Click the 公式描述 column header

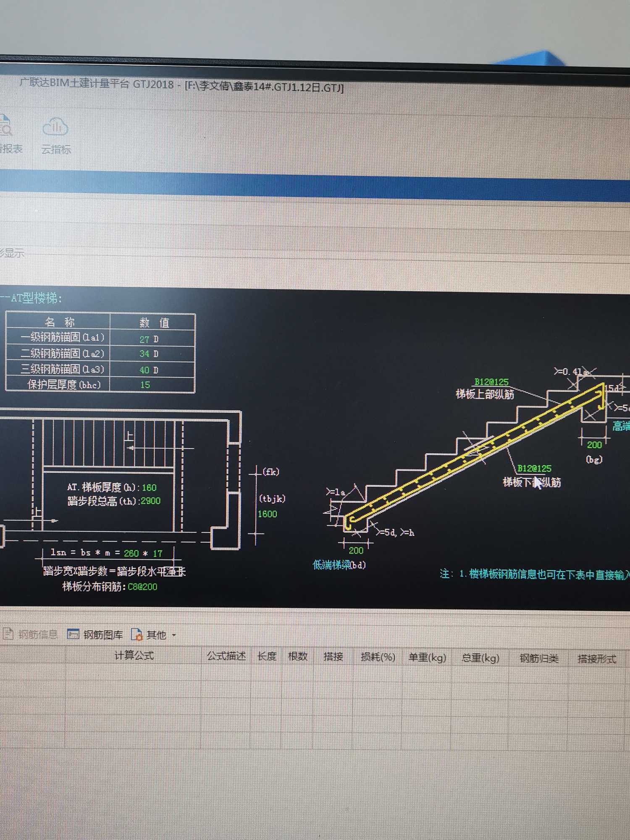click(x=226, y=656)
